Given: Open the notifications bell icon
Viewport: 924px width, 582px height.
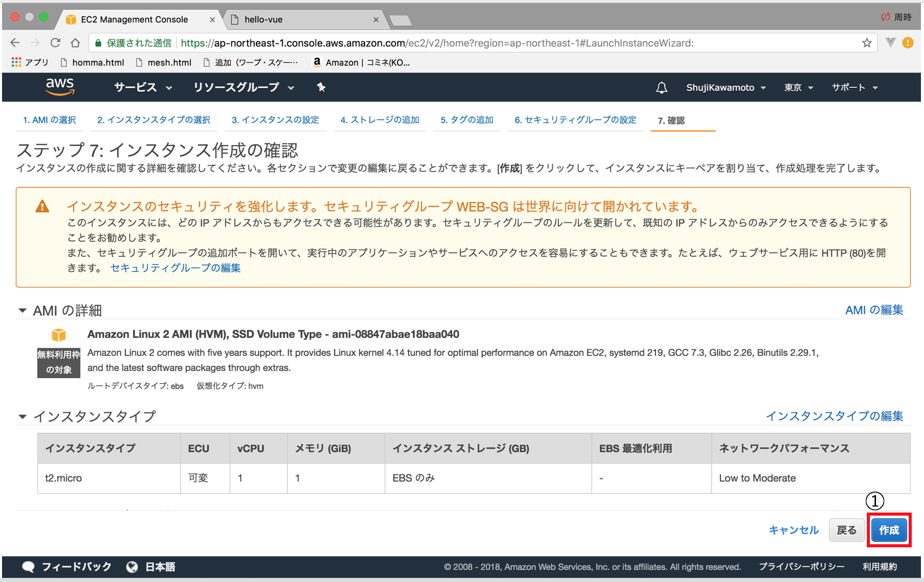Looking at the screenshot, I should click(x=662, y=87).
